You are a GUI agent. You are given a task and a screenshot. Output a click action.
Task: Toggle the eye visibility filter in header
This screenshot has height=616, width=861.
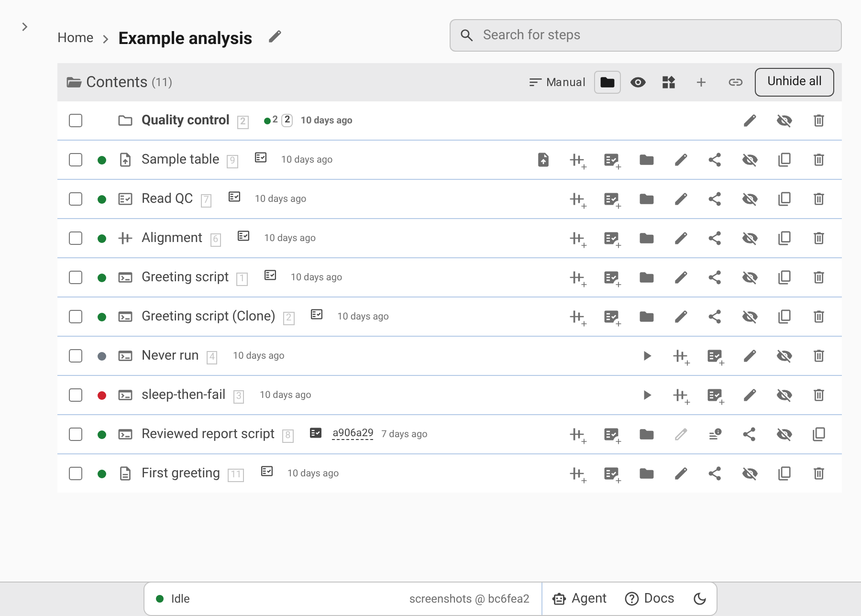pyautogui.click(x=638, y=82)
